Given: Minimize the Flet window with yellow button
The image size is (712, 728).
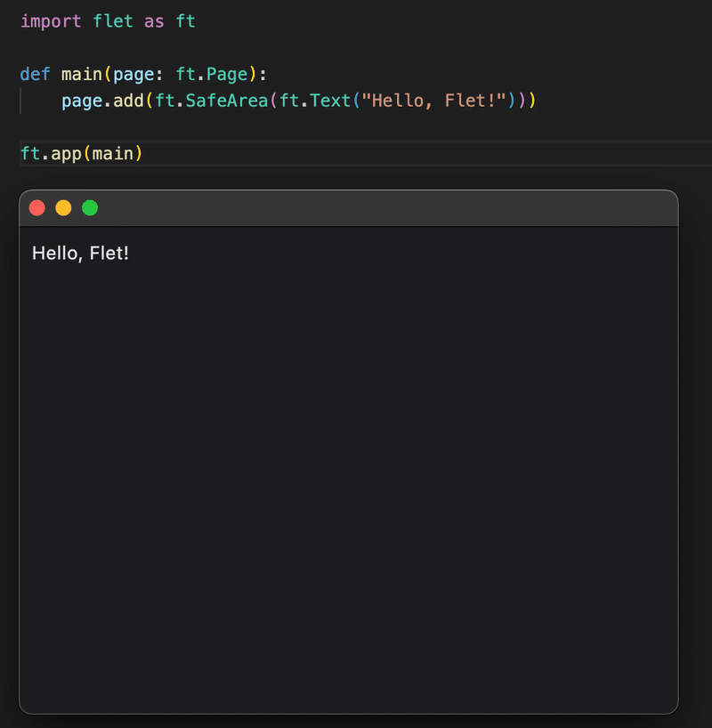Looking at the screenshot, I should pos(63,208).
